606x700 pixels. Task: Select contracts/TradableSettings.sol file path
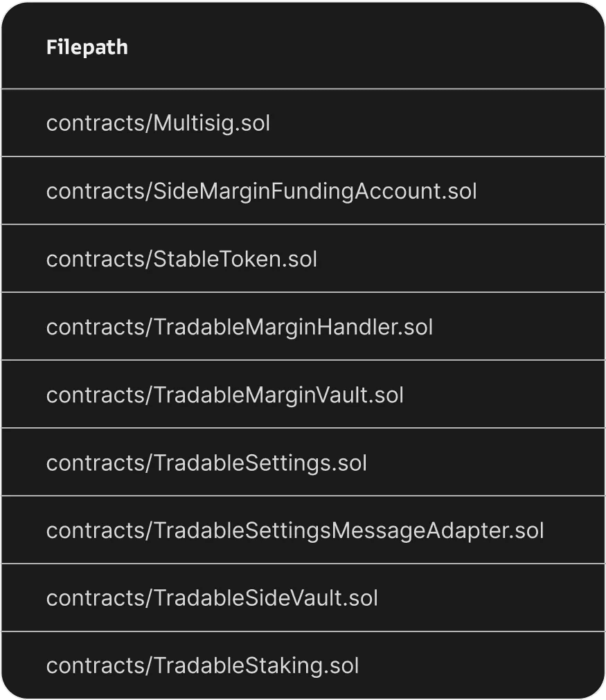(x=206, y=463)
